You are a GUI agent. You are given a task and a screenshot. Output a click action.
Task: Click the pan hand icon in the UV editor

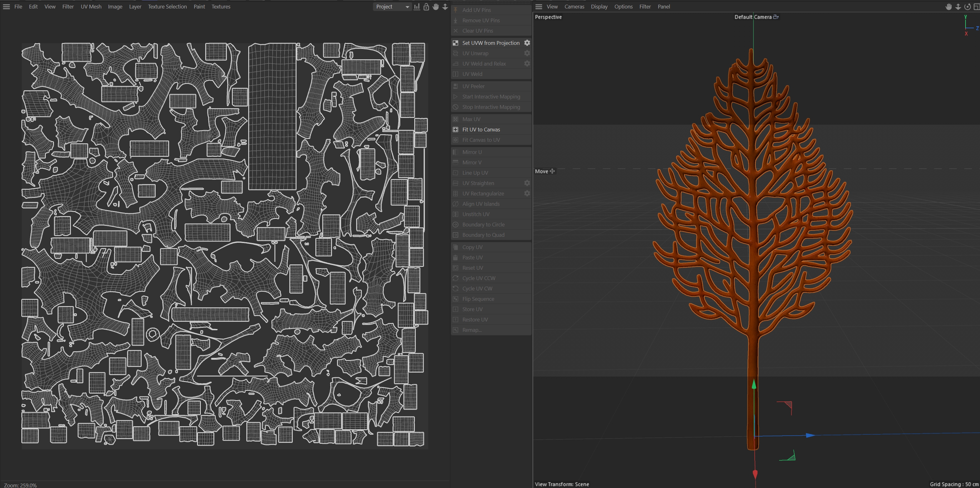tap(436, 7)
